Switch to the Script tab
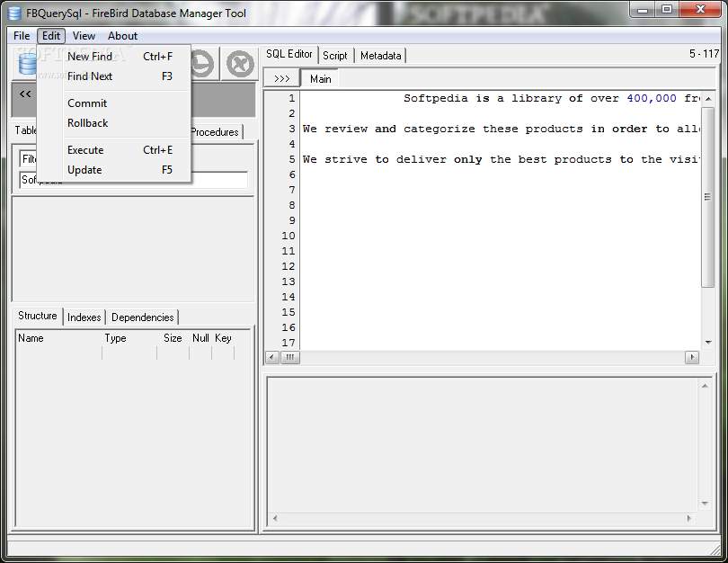Image resolution: width=728 pixels, height=563 pixels. click(x=334, y=56)
